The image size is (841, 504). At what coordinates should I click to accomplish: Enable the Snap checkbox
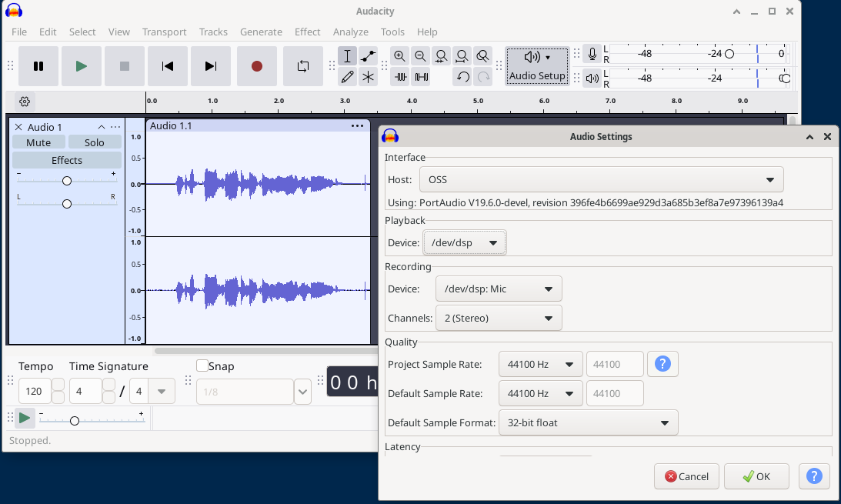click(201, 365)
